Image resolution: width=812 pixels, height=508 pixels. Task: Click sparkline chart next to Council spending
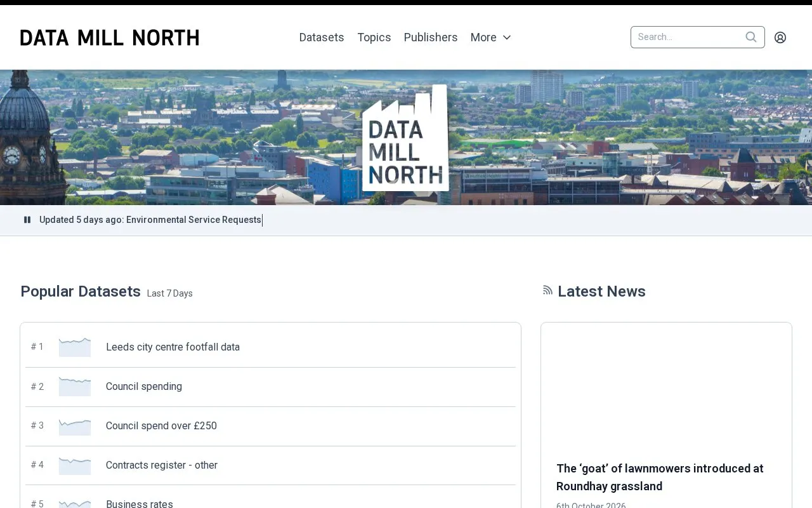(x=75, y=387)
